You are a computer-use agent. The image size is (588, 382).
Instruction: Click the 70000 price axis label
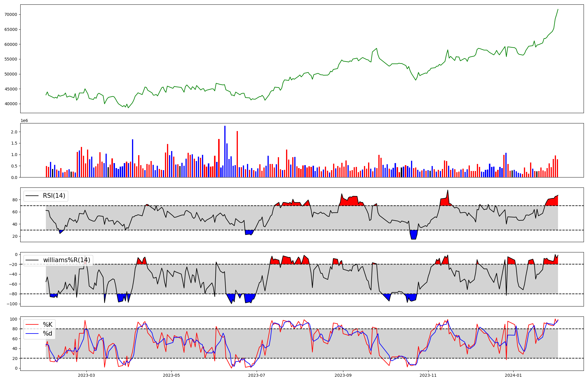11,14
